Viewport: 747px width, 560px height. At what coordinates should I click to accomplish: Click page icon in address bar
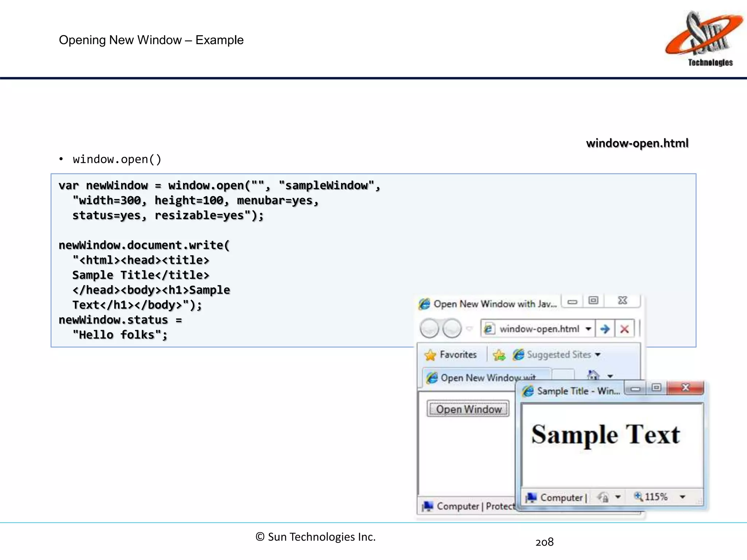(489, 329)
